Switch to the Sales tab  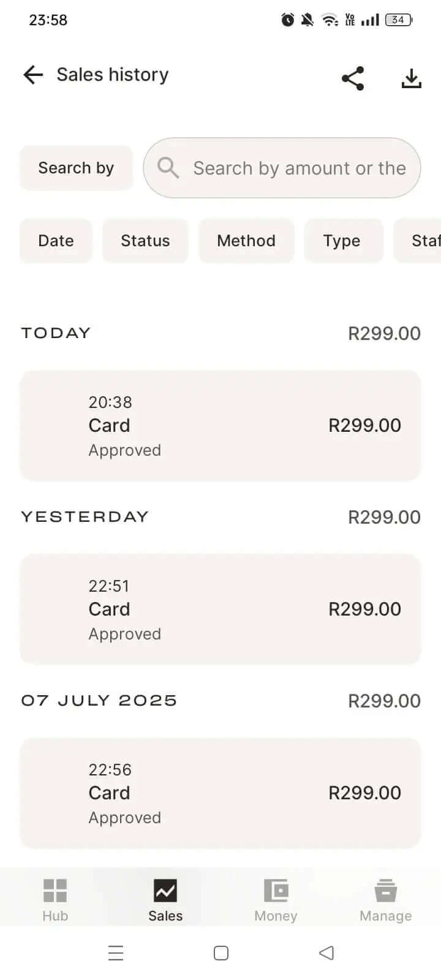click(x=165, y=899)
